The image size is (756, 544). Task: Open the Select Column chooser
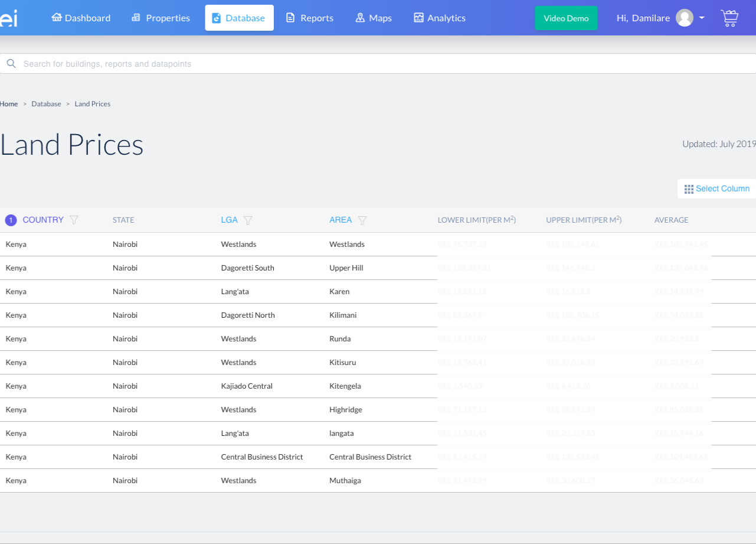718,188
